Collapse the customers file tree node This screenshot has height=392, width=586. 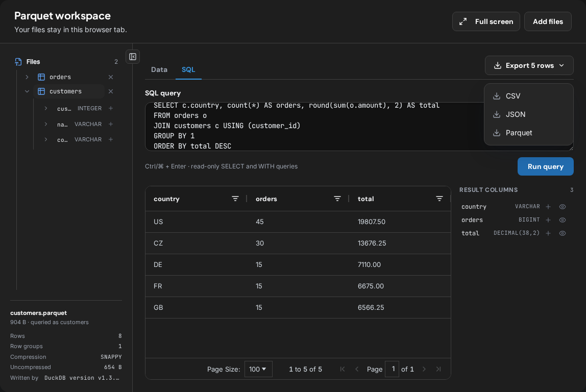click(x=27, y=91)
